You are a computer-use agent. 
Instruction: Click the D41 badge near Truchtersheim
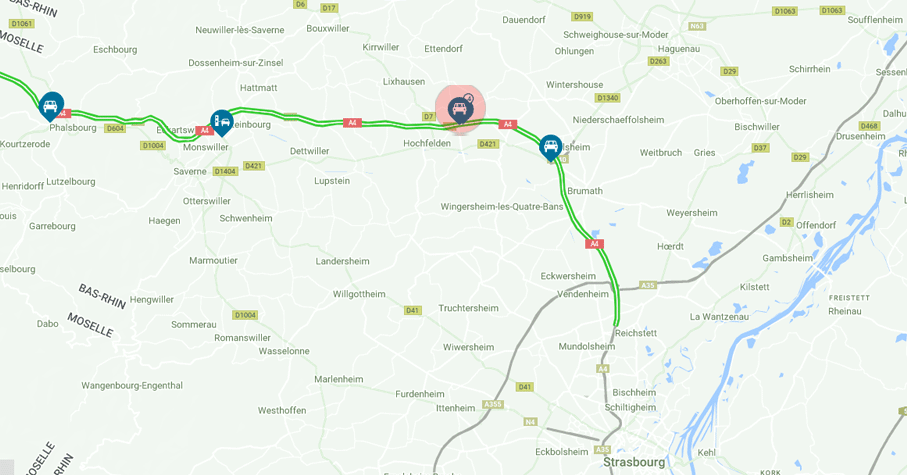click(x=412, y=310)
